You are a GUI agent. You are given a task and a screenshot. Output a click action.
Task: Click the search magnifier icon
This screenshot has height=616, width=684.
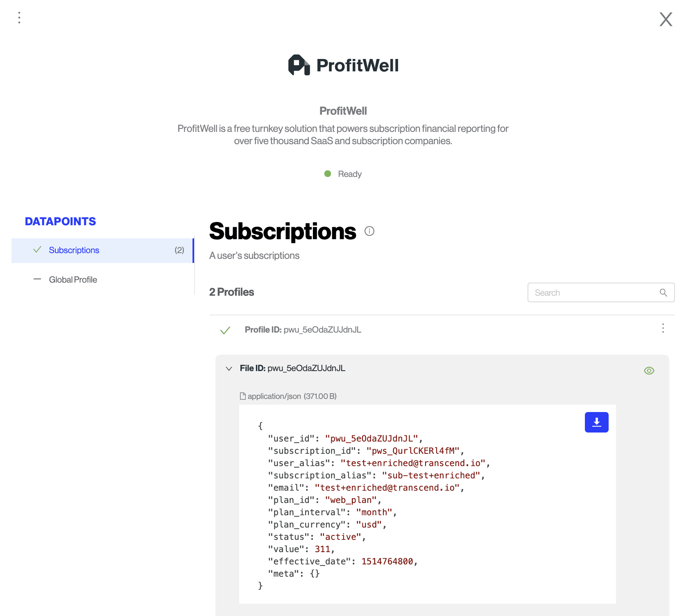coord(663,292)
